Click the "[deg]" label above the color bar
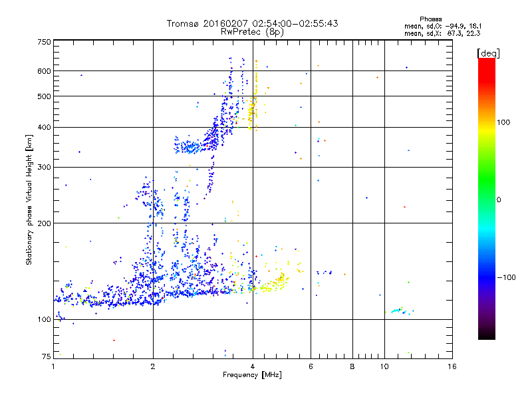Image resolution: width=532 pixels, height=399 pixels. coord(488,53)
